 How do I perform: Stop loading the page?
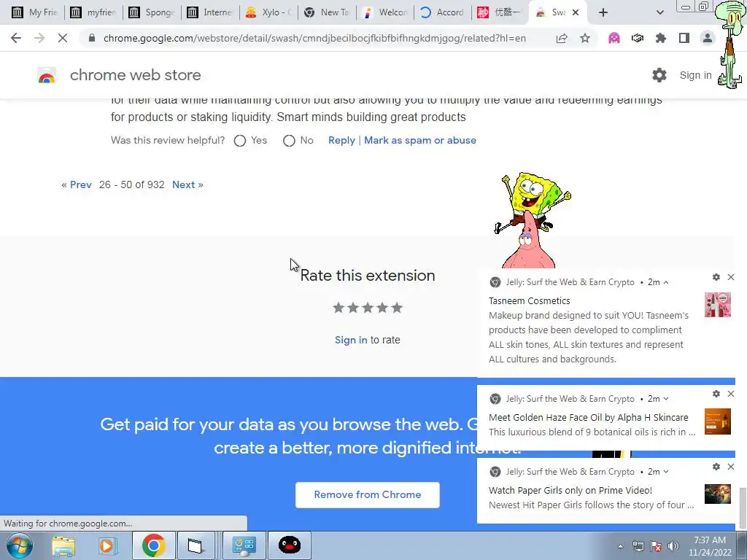pyautogui.click(x=63, y=38)
